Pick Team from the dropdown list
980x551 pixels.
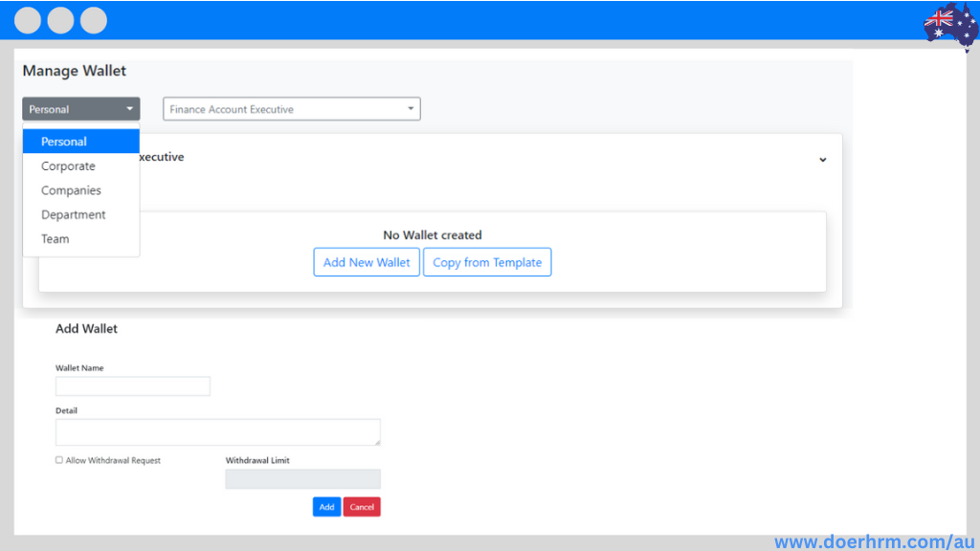pyautogui.click(x=81, y=238)
